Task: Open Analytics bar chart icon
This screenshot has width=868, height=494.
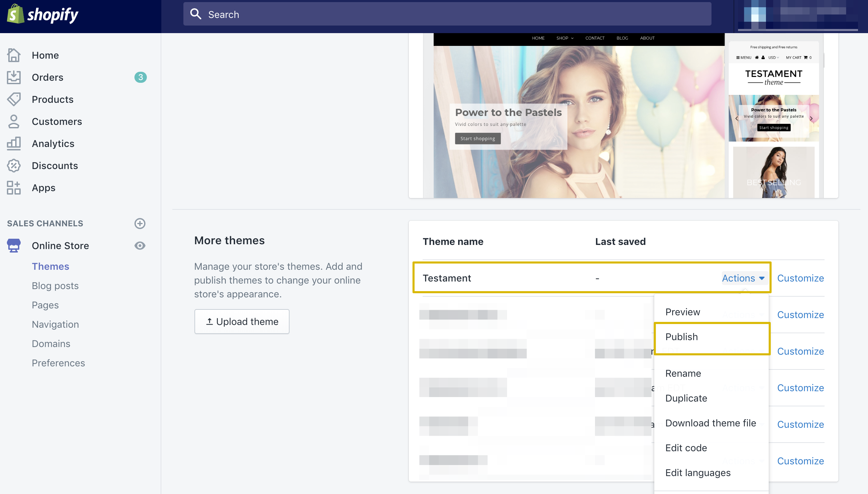Action: click(14, 144)
